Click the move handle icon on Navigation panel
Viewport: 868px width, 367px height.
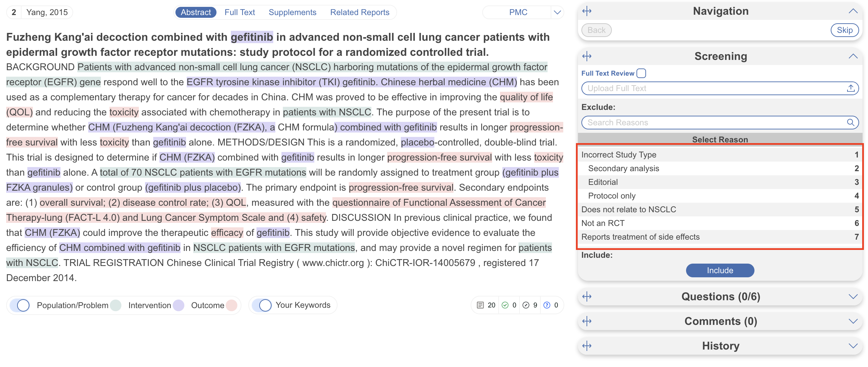[587, 11]
